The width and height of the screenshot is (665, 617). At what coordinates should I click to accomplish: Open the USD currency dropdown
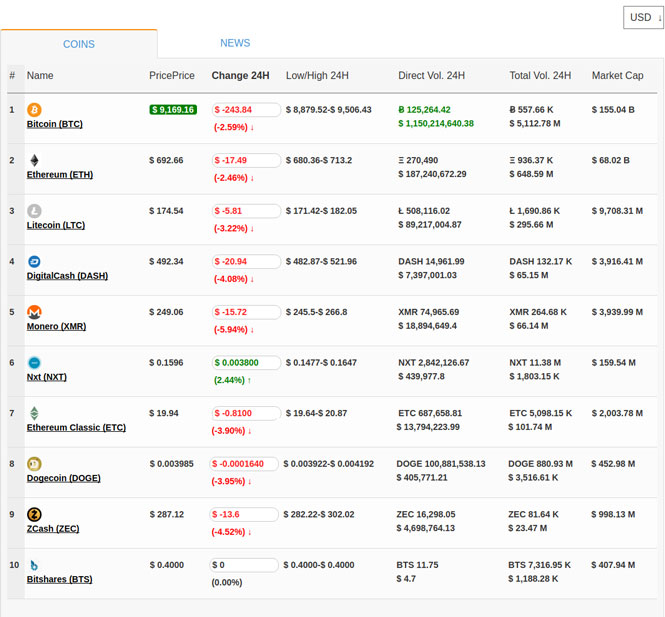click(643, 17)
